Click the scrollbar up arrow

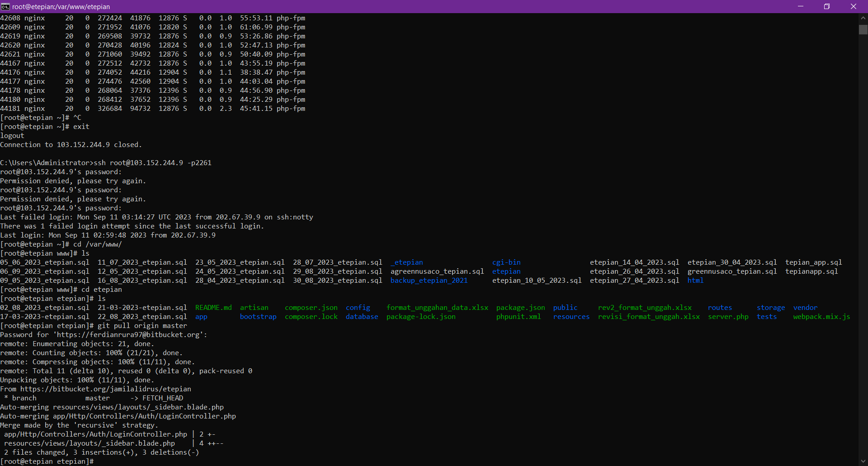pyautogui.click(x=863, y=18)
